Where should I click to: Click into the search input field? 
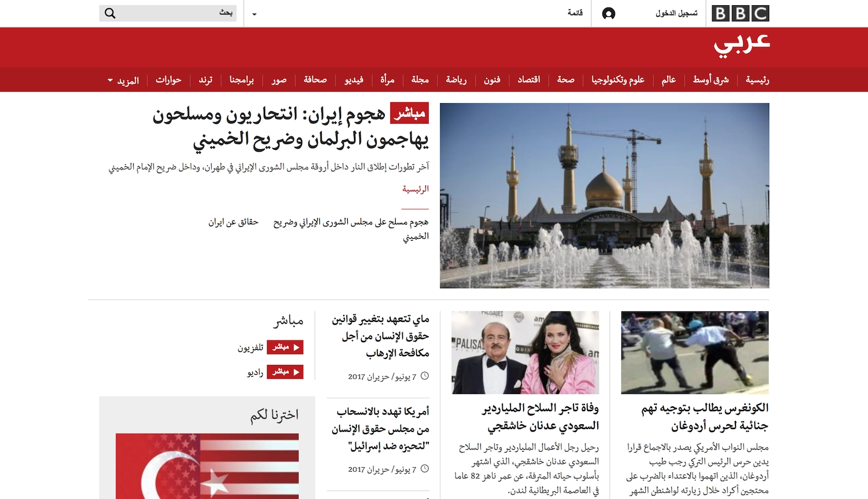click(x=174, y=13)
